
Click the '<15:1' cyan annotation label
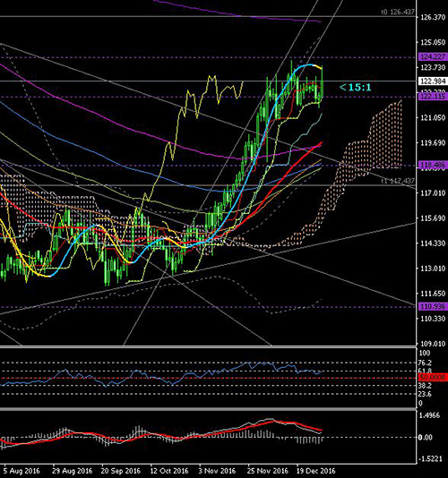click(356, 88)
